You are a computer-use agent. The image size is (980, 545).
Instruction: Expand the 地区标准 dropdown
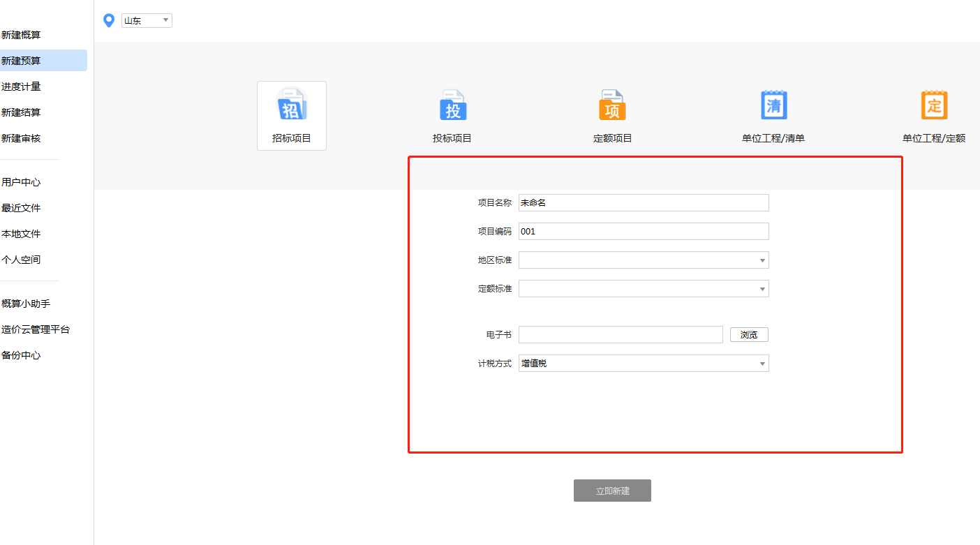(644, 260)
